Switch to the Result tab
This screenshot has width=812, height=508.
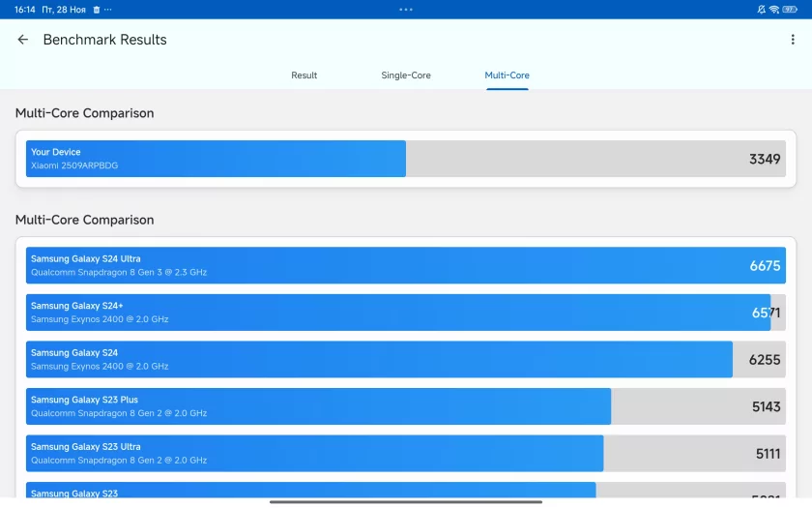(304, 75)
